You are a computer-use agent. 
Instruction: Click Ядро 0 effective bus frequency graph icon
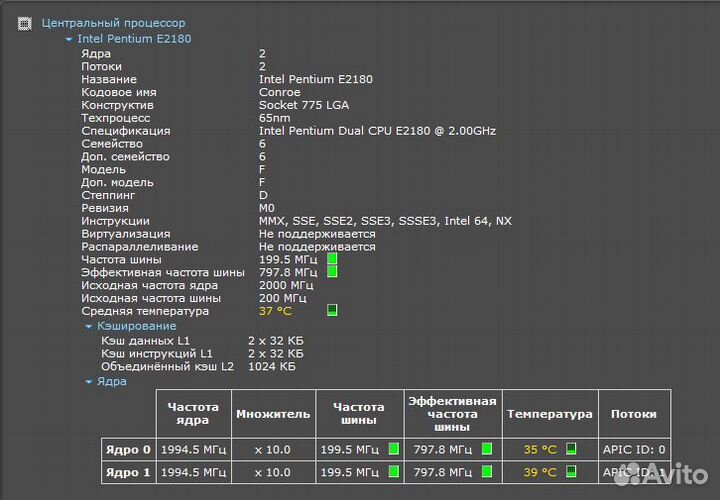(x=487, y=449)
